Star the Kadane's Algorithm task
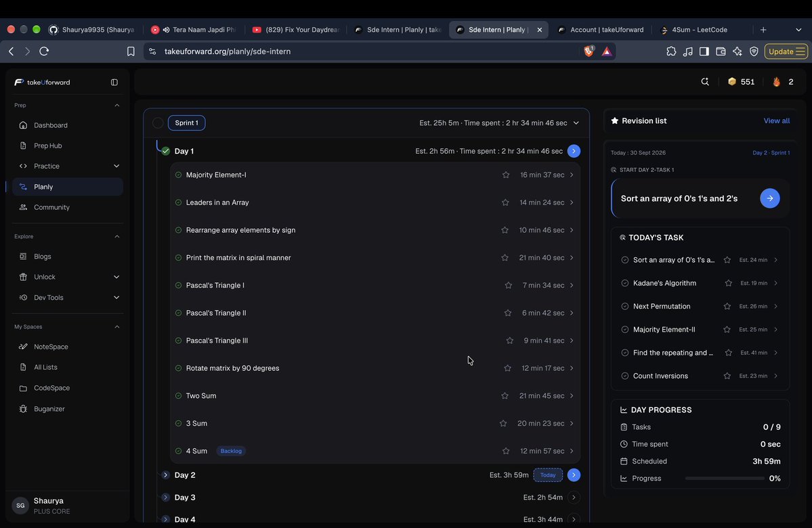The height and width of the screenshot is (528, 812). pos(729,283)
